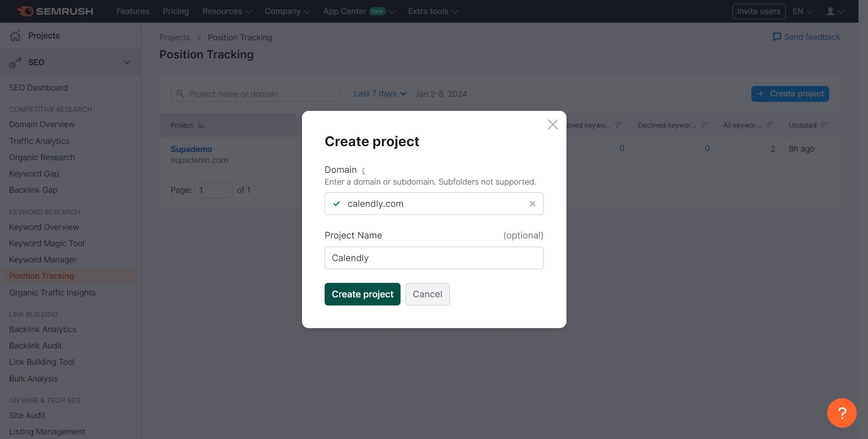Open the help question mark bubble
This screenshot has width=868, height=439.
click(842, 412)
